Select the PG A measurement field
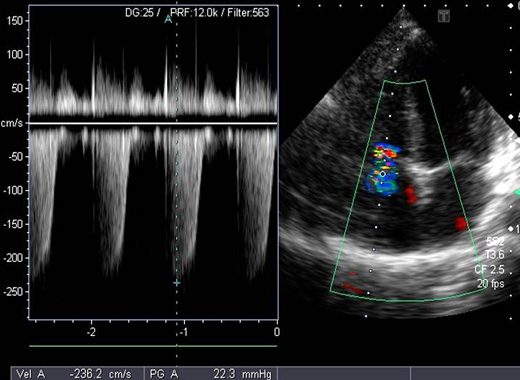This screenshot has height=380, width=520. [211, 374]
